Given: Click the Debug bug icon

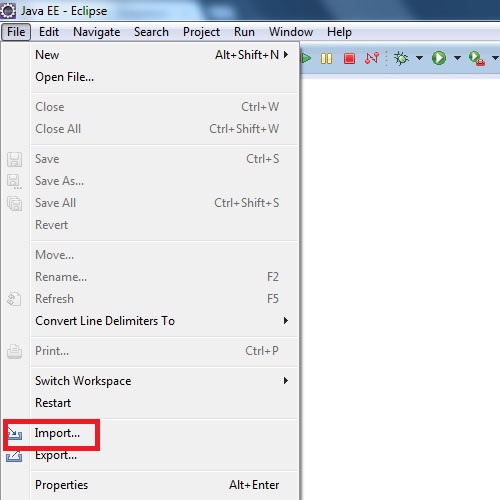Looking at the screenshot, I should pos(401,58).
